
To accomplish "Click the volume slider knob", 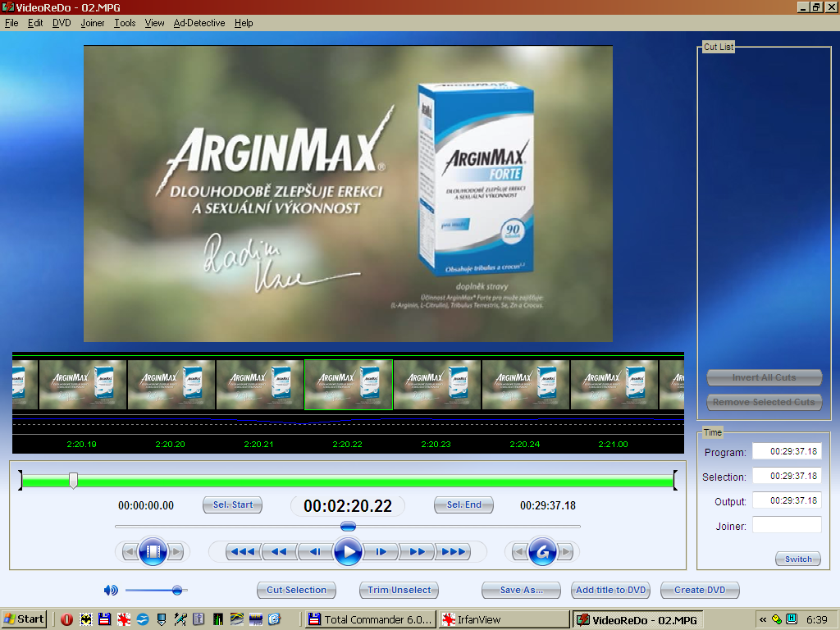I will pyautogui.click(x=177, y=590).
